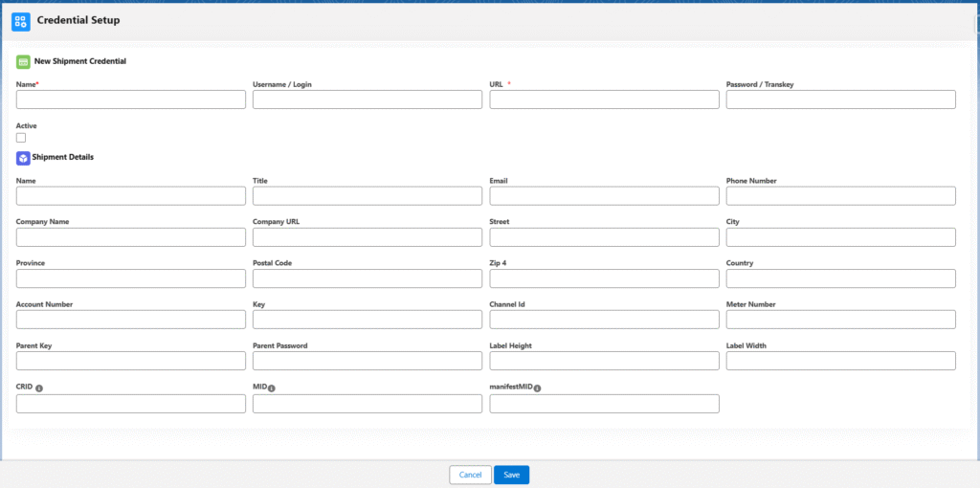Screen dimensions: 980x488
Task: Cancel the credential setup form
Action: [x=470, y=475]
